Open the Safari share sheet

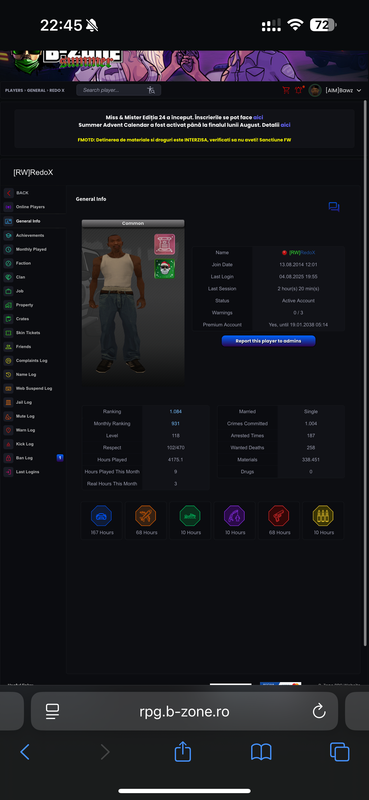coord(183,751)
